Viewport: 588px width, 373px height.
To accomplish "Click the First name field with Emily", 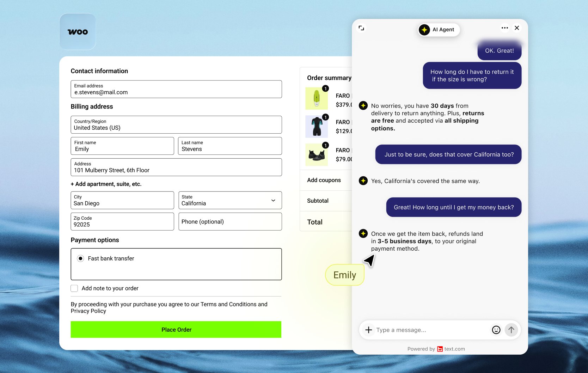I will (x=122, y=146).
